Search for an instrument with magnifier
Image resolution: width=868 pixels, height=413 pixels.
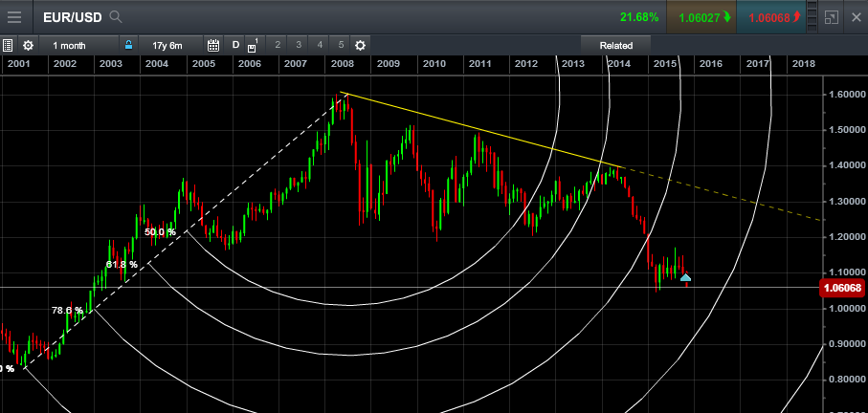coord(116,17)
